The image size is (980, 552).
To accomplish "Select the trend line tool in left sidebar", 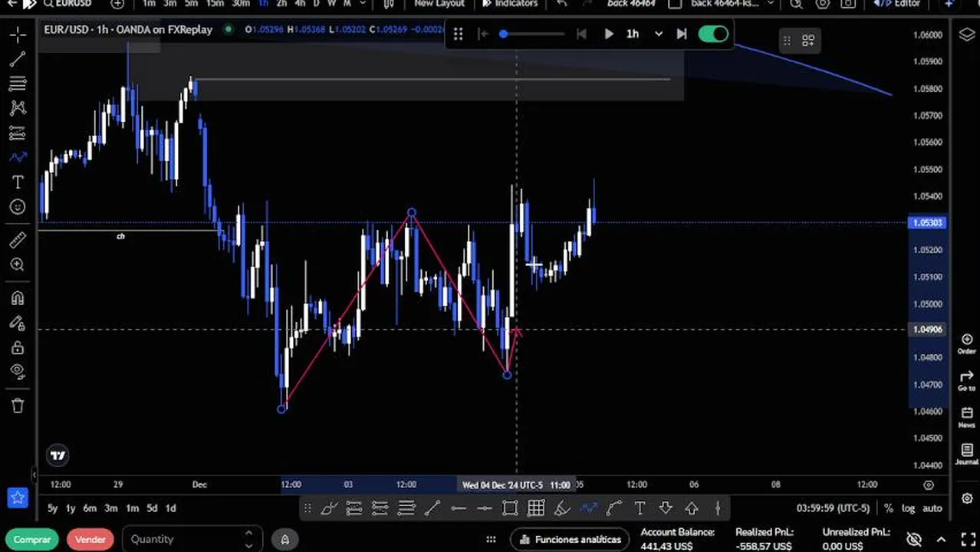I will [x=18, y=58].
